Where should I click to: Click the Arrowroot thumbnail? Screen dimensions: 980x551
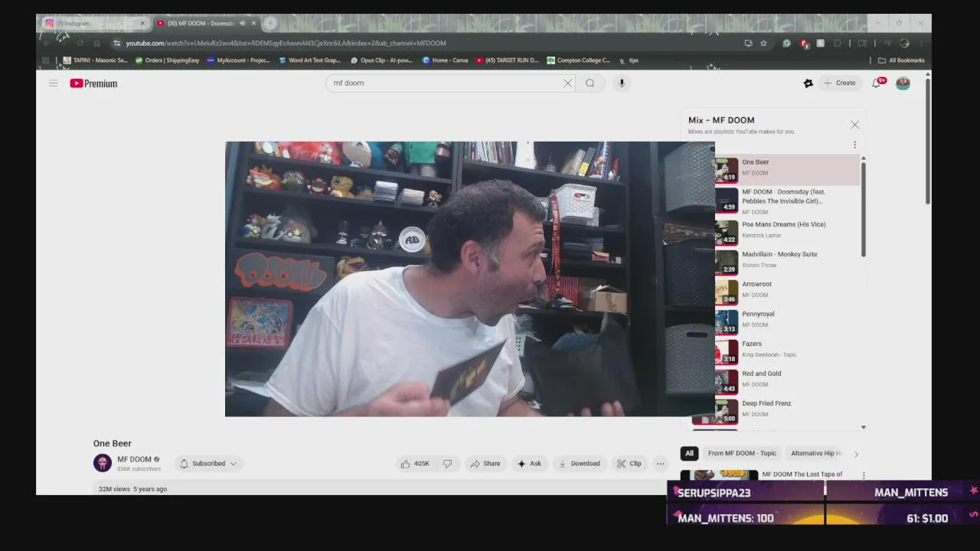(x=727, y=292)
